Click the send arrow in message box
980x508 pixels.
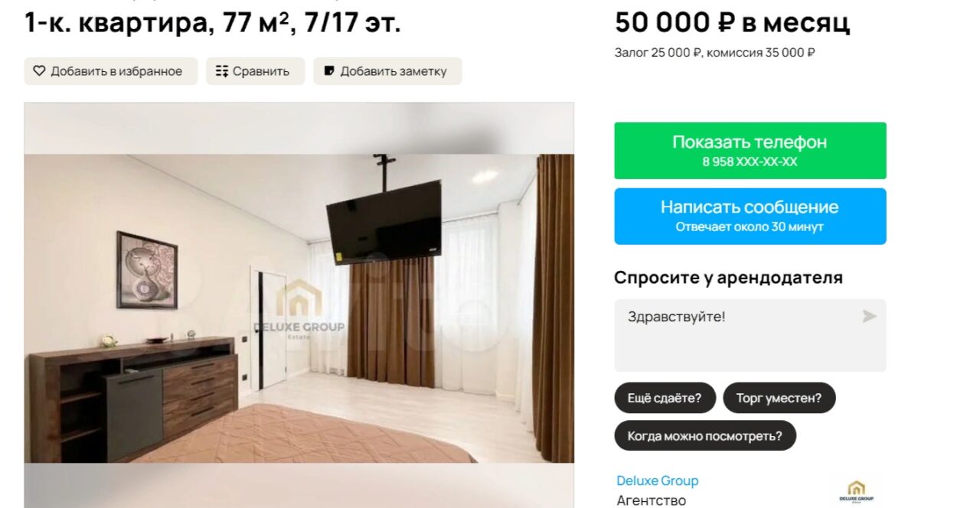coord(869,316)
